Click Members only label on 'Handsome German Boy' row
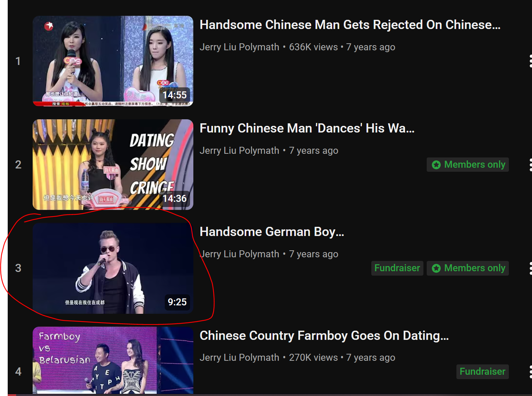532x396 pixels. point(475,268)
